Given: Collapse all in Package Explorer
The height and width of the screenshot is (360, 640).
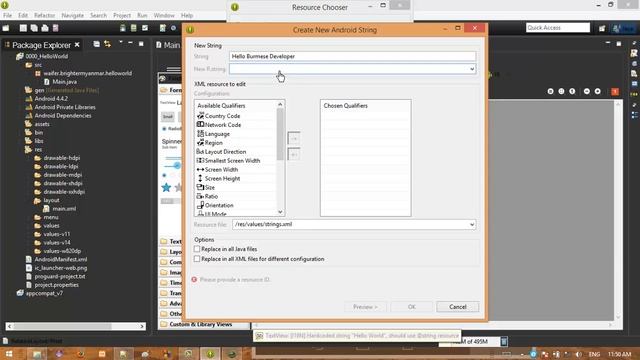Looking at the screenshot, I should pos(96,44).
